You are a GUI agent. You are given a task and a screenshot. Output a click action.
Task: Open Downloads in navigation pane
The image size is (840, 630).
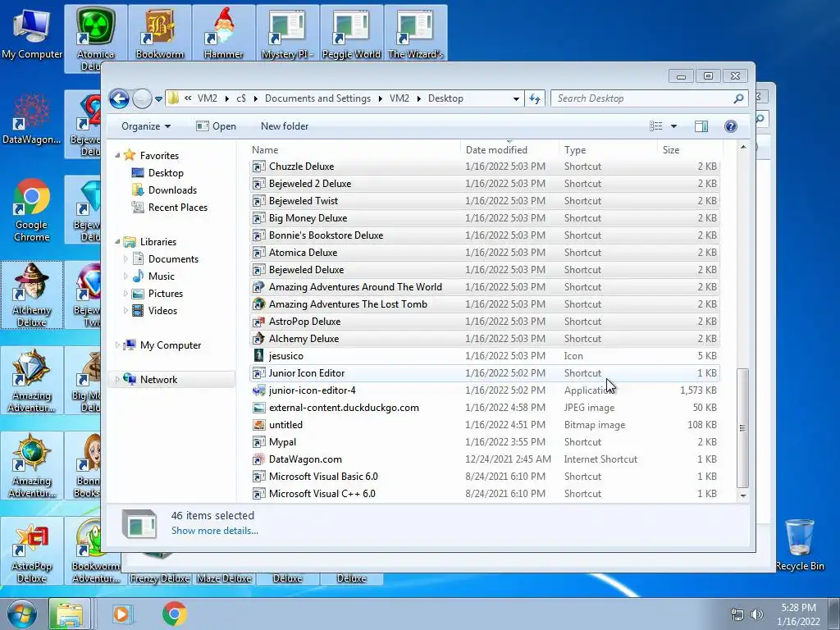click(x=172, y=190)
